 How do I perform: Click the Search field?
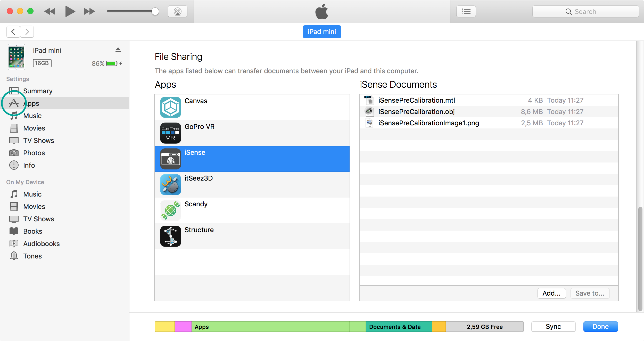point(585,11)
